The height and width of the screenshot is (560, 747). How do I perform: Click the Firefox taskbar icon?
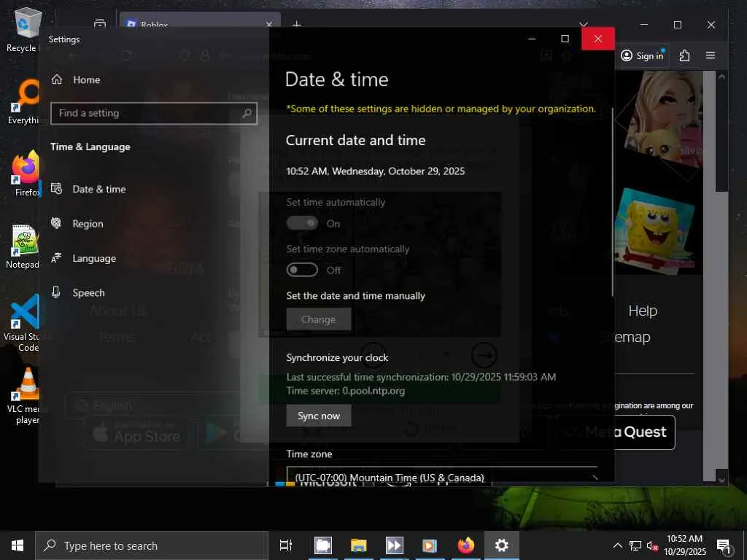[x=465, y=545]
